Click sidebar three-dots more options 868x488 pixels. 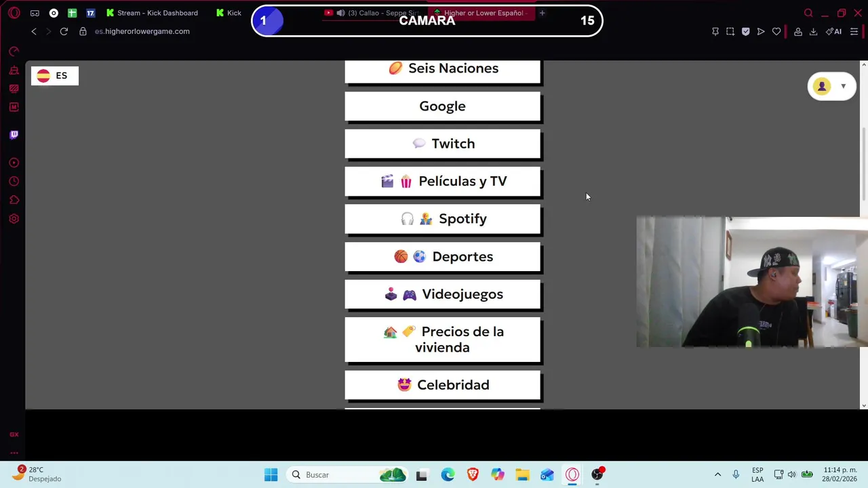(14, 452)
